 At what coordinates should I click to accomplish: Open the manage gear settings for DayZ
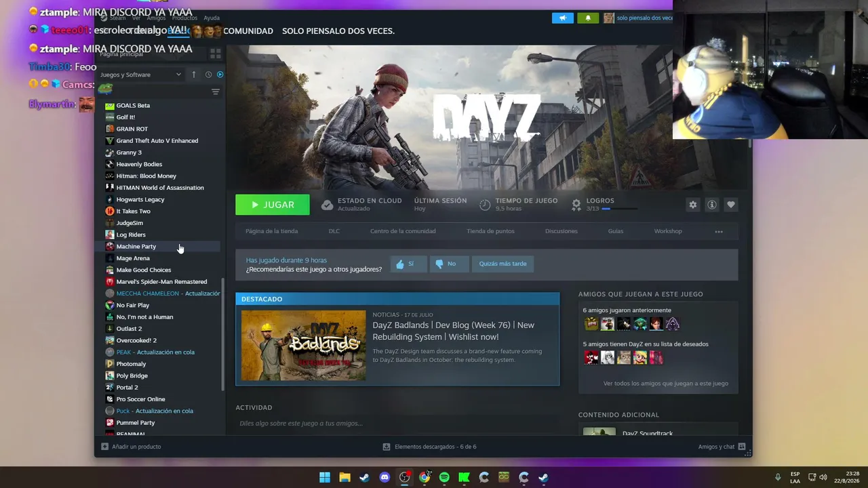pyautogui.click(x=692, y=205)
